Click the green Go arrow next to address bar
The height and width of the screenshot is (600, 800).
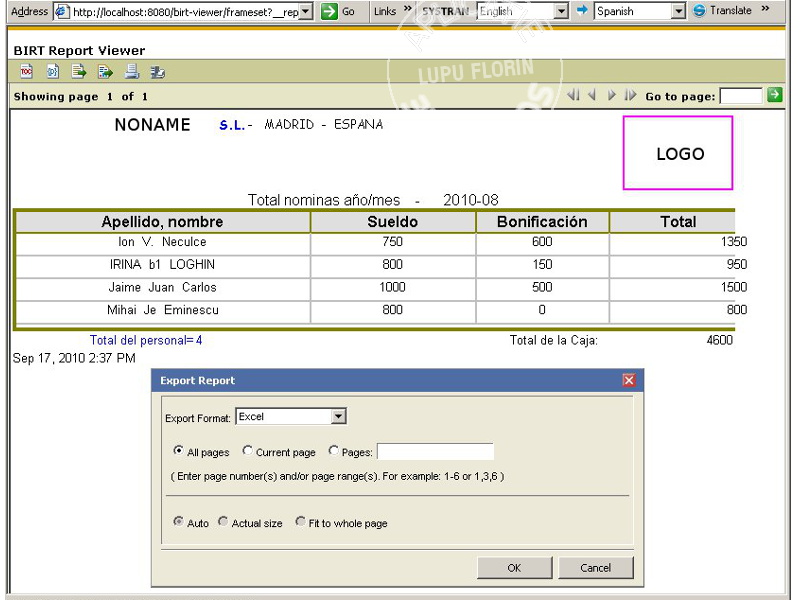tap(329, 11)
